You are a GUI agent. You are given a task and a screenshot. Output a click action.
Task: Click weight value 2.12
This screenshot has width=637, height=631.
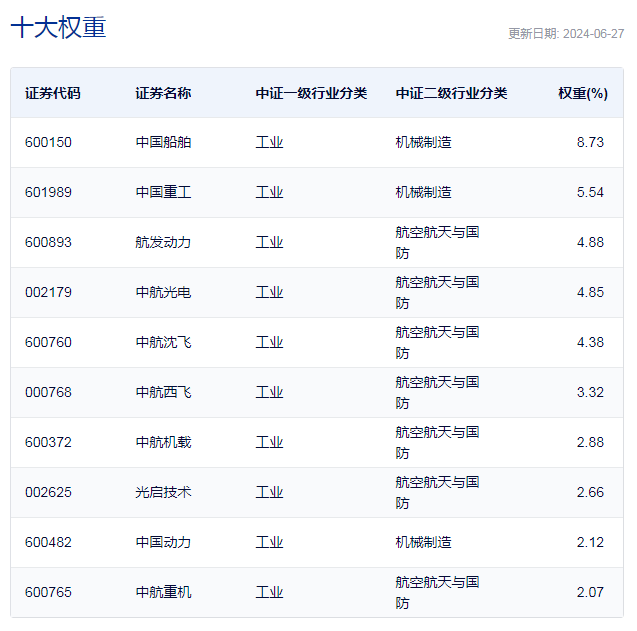coord(590,542)
